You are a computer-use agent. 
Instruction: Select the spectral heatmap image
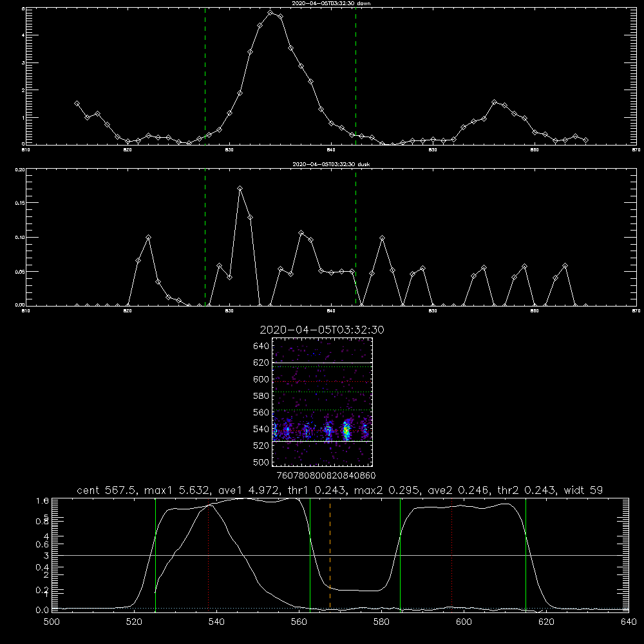click(x=322, y=402)
